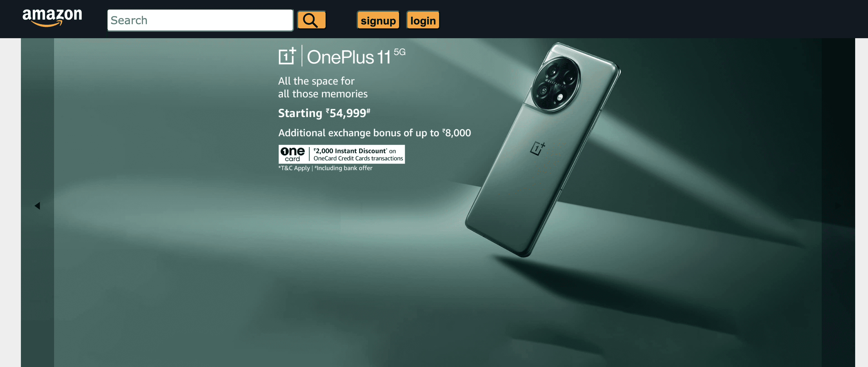Go to the previous carousel slide arrow
The image size is (868, 367).
coord(37,206)
